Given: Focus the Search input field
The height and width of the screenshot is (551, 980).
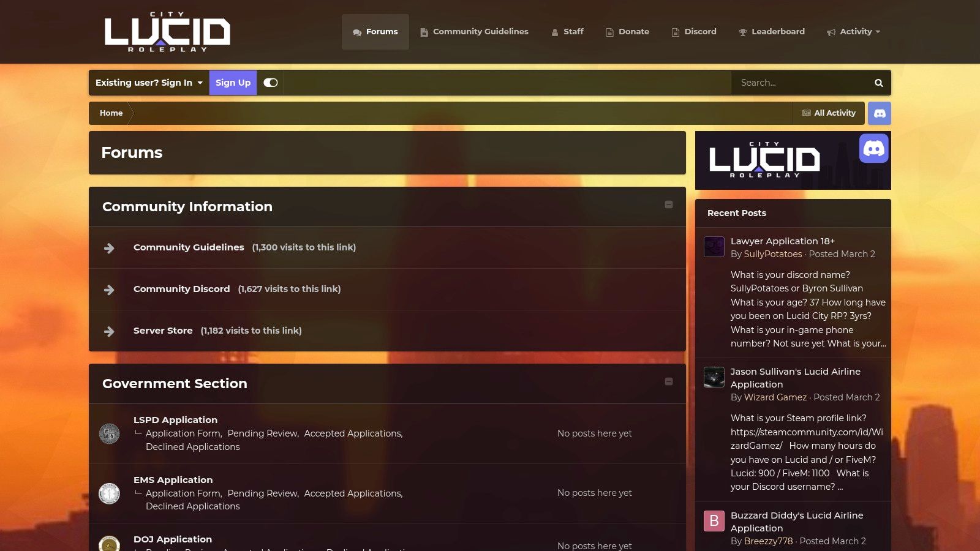Looking at the screenshot, I should 799,83.
